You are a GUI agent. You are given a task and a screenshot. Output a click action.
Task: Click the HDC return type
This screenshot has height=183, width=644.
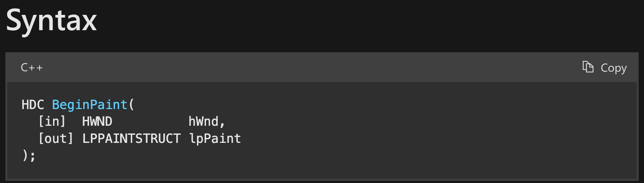point(33,105)
